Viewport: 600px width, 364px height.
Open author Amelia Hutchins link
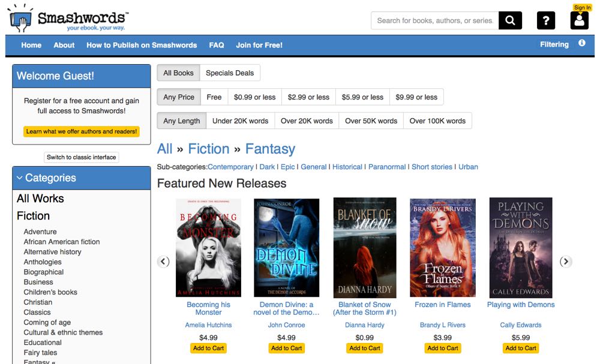(209, 325)
